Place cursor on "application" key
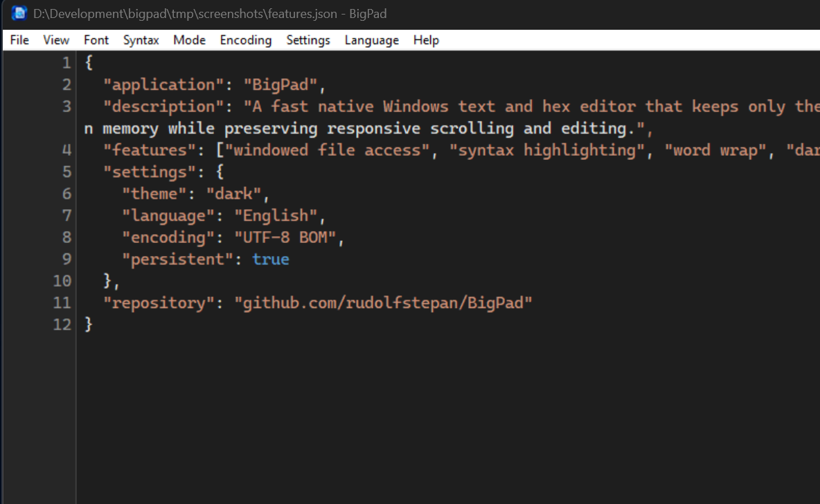820x504 pixels. point(163,85)
